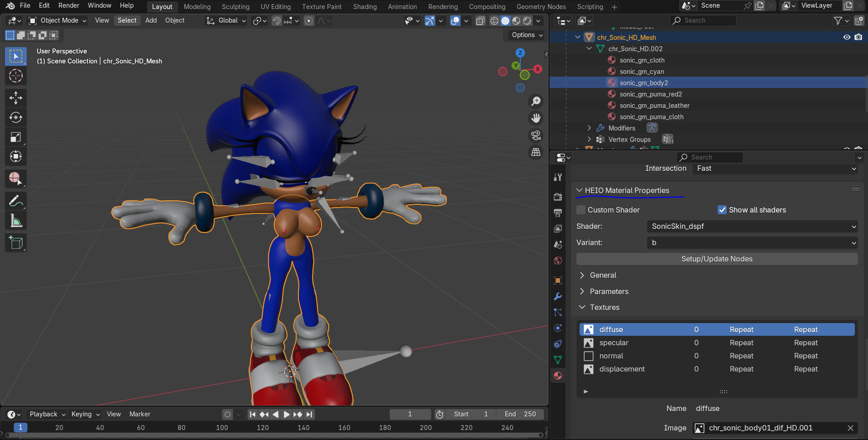Toggle viewport overlays button
This screenshot has height=440, width=868.
[455, 21]
